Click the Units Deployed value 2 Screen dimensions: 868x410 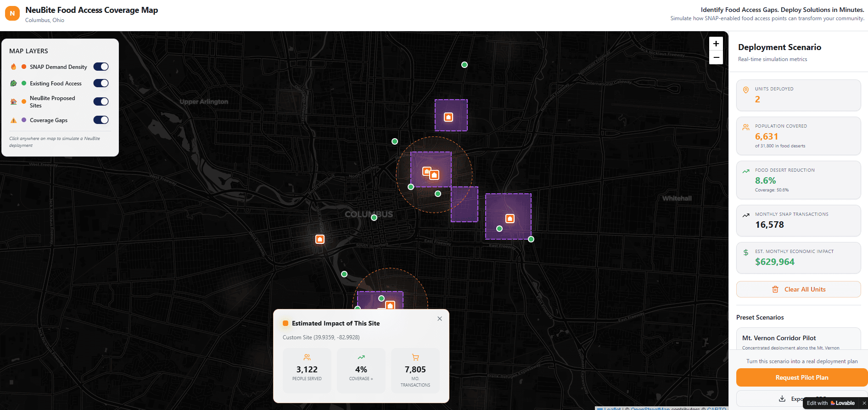pyautogui.click(x=757, y=99)
